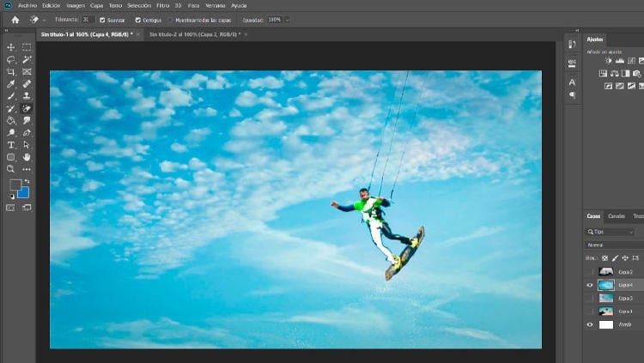Select the Move tool
Screen dimensions: 644x363
click(11, 47)
